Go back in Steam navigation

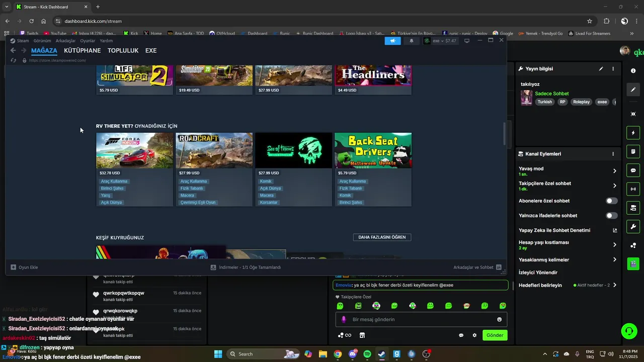(x=13, y=51)
